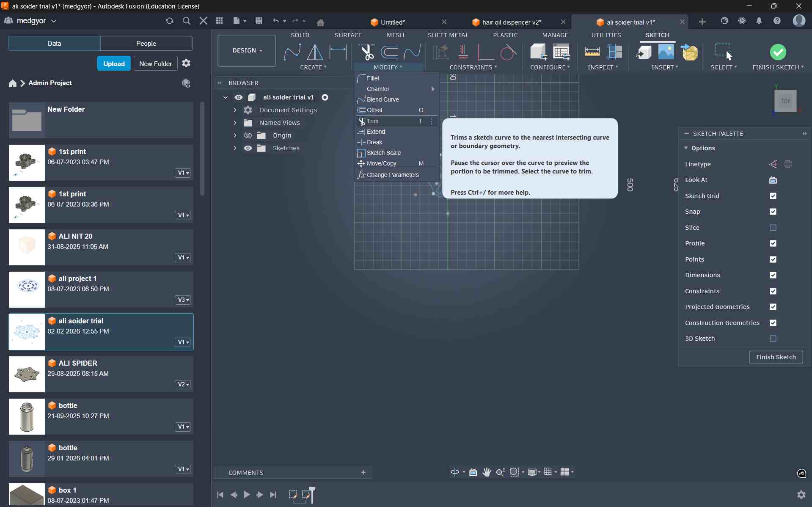Click Finish Sketch button in palette

coord(776,357)
